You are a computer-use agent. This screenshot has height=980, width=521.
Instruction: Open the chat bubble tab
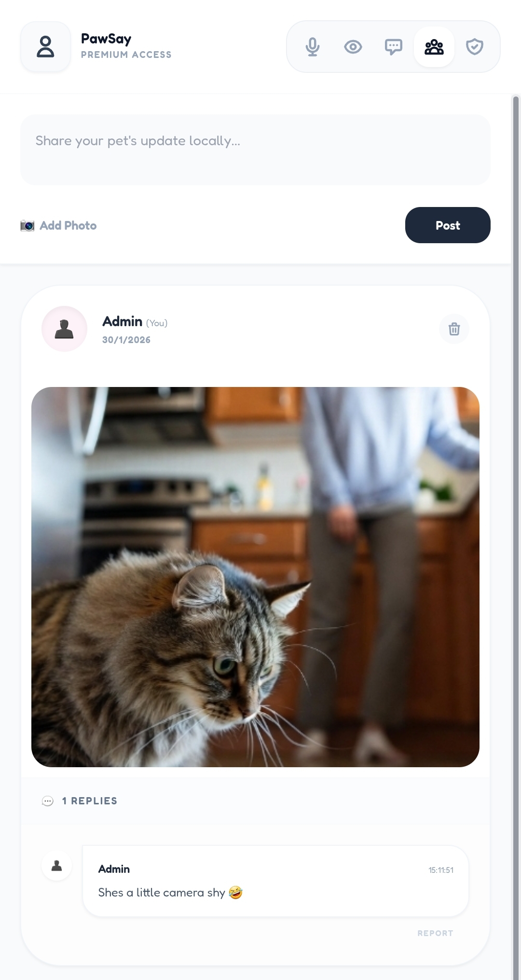point(394,47)
